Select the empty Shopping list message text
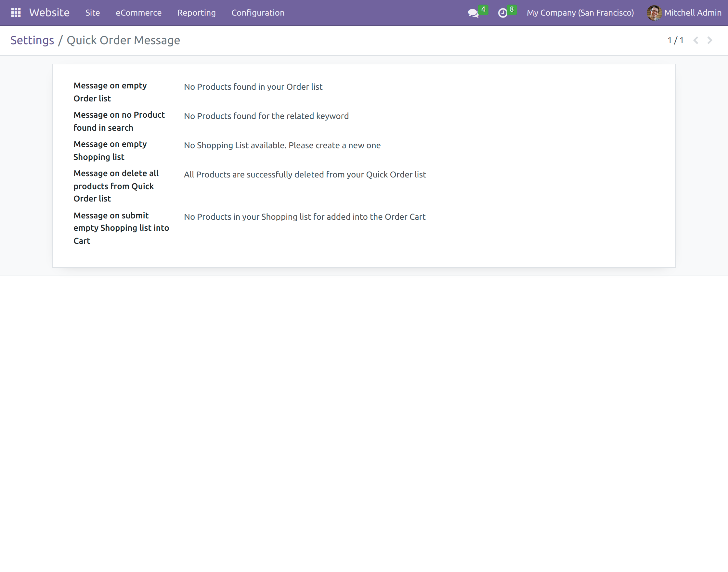728x572 pixels. (282, 145)
